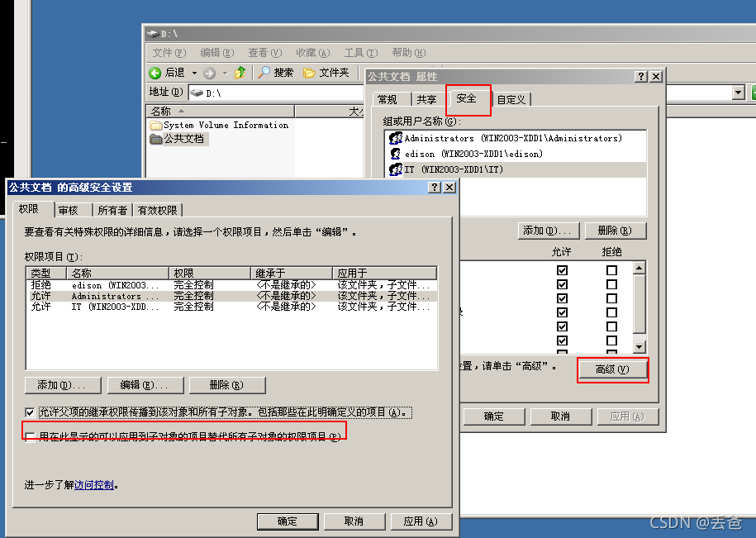
Task: Open the 访问控制 help link
Action: (94, 485)
